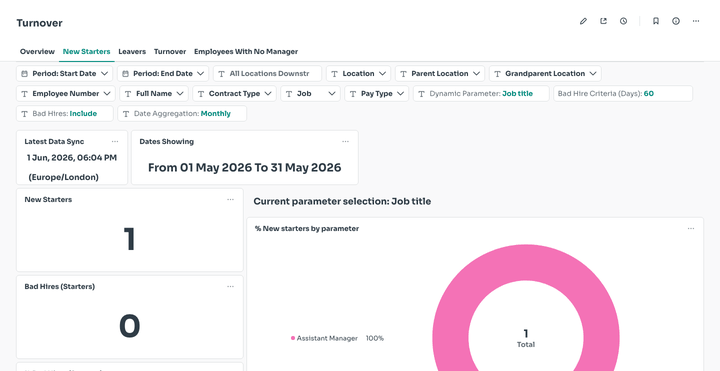Click the Turnover dashboard title
The width and height of the screenshot is (720, 371).
39,23
